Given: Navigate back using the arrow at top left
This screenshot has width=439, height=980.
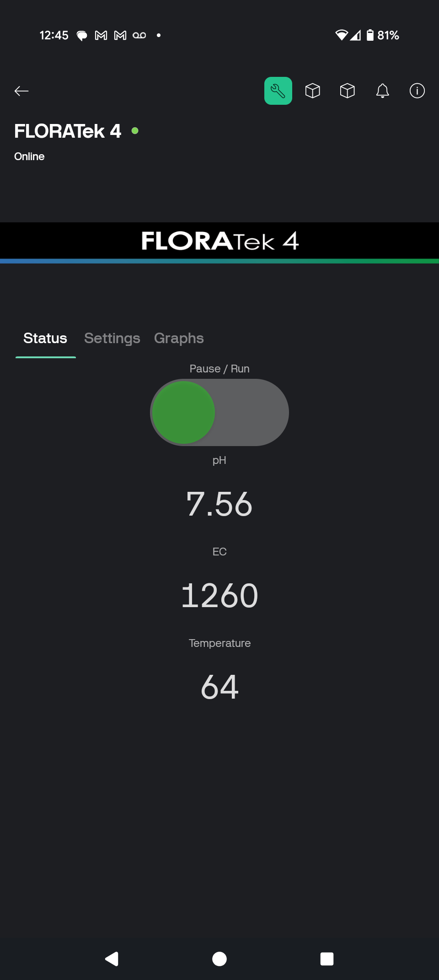Looking at the screenshot, I should 21,91.
